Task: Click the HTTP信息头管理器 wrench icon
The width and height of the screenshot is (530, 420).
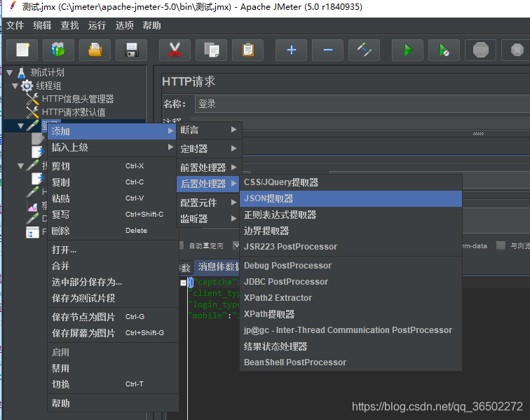Action: tap(32, 99)
